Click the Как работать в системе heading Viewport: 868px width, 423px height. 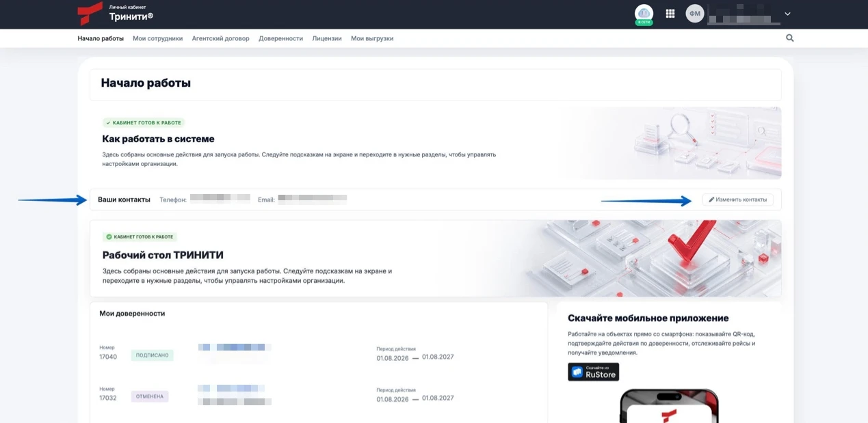[x=158, y=139]
